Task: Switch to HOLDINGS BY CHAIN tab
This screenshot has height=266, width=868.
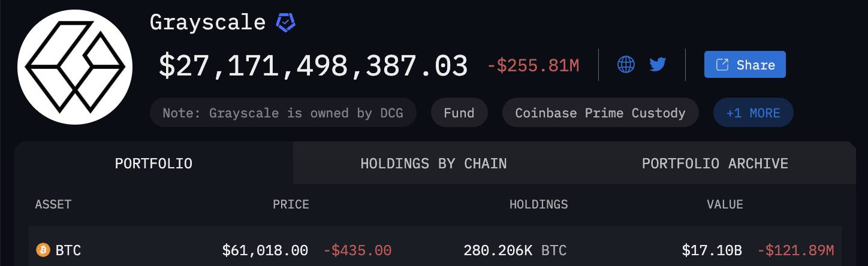Action: [x=433, y=163]
